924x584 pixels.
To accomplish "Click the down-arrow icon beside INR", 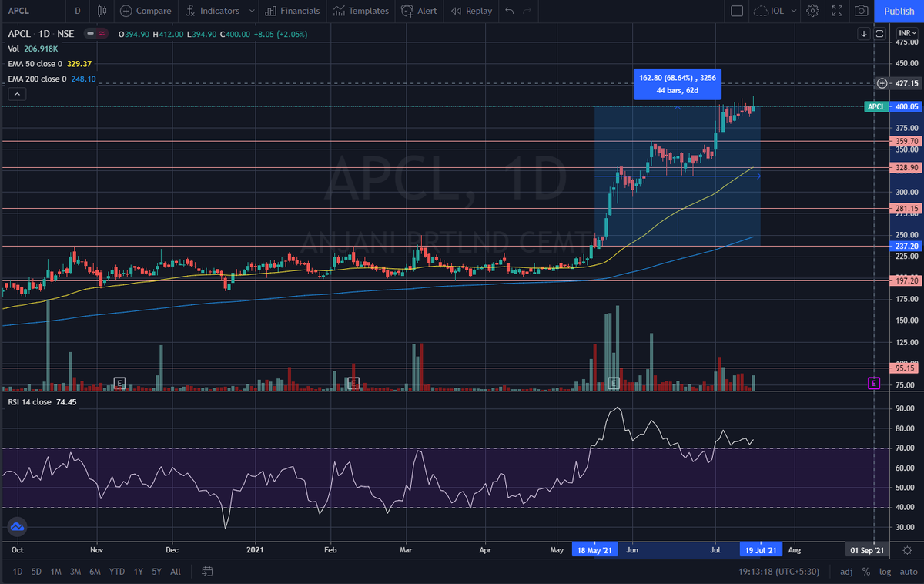I will pyautogui.click(x=864, y=34).
